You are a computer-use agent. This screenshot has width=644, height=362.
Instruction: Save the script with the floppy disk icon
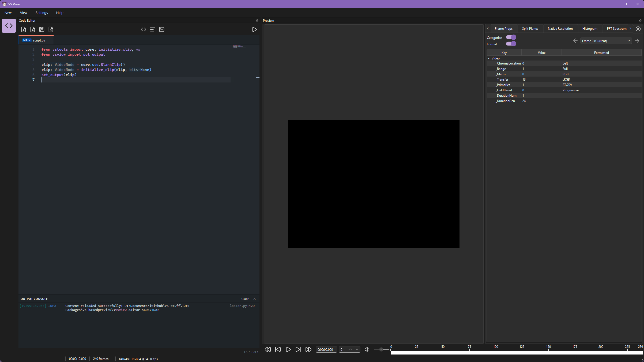[x=42, y=29]
